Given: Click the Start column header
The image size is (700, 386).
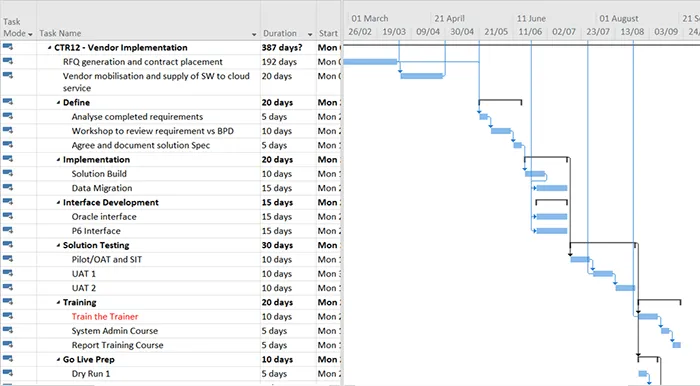Looking at the screenshot, I should [328, 33].
